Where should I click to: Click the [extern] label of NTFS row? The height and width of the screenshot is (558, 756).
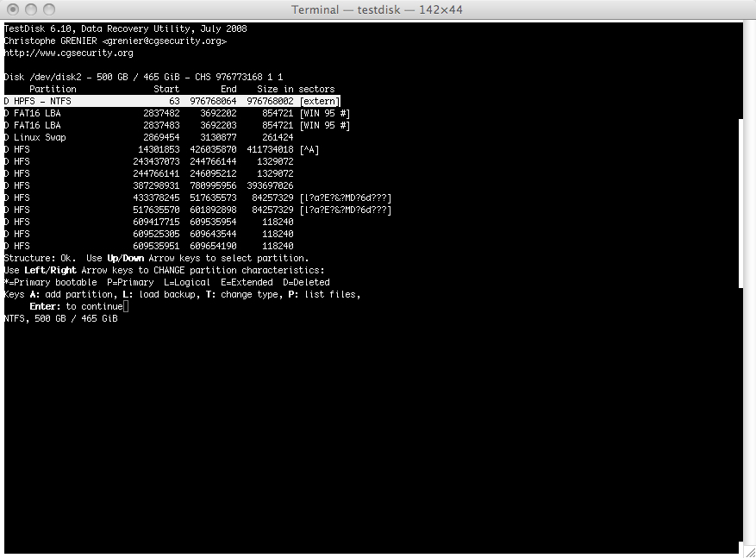coord(320,101)
